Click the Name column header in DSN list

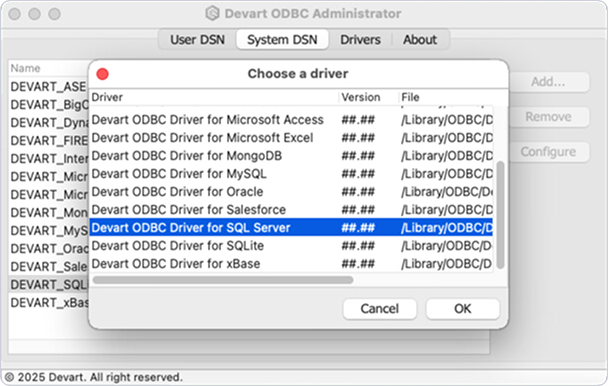click(48, 68)
